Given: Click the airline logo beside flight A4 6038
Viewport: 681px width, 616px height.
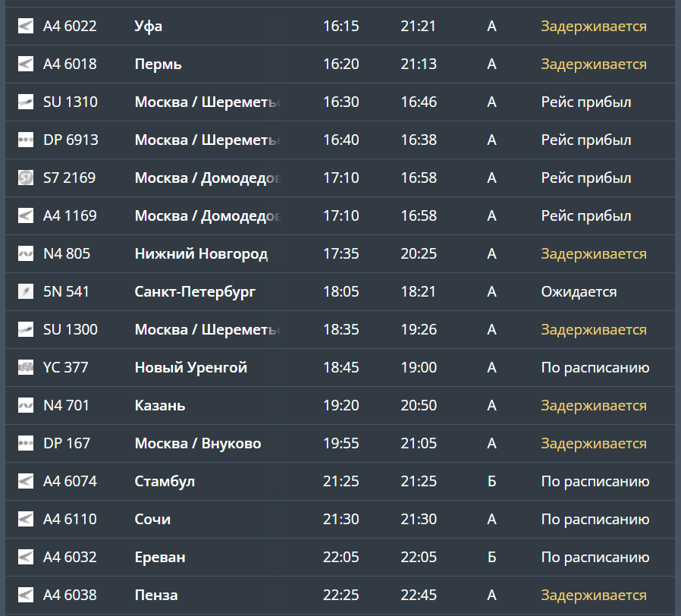Looking at the screenshot, I should 26,596.
